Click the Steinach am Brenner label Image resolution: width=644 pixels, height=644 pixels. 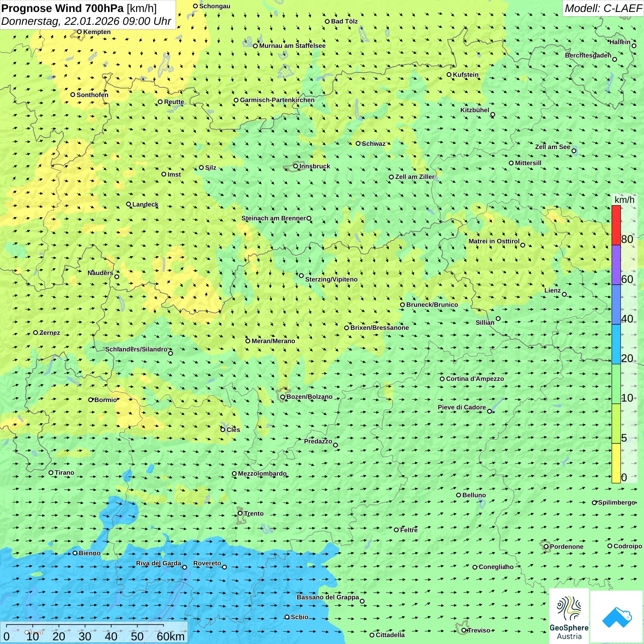(x=274, y=218)
